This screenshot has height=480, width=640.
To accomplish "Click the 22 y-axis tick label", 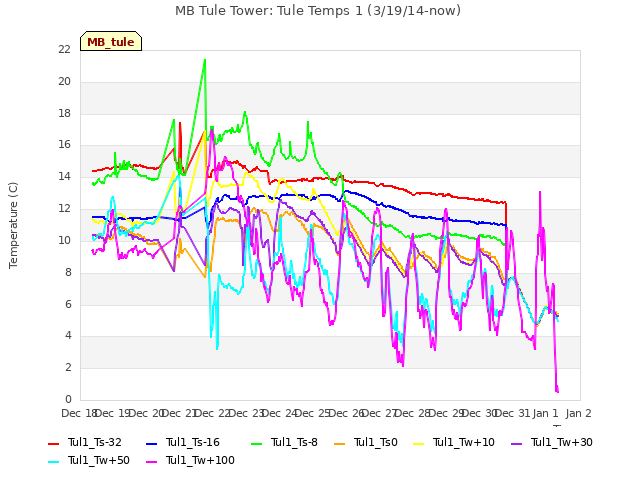I will 64,50.
